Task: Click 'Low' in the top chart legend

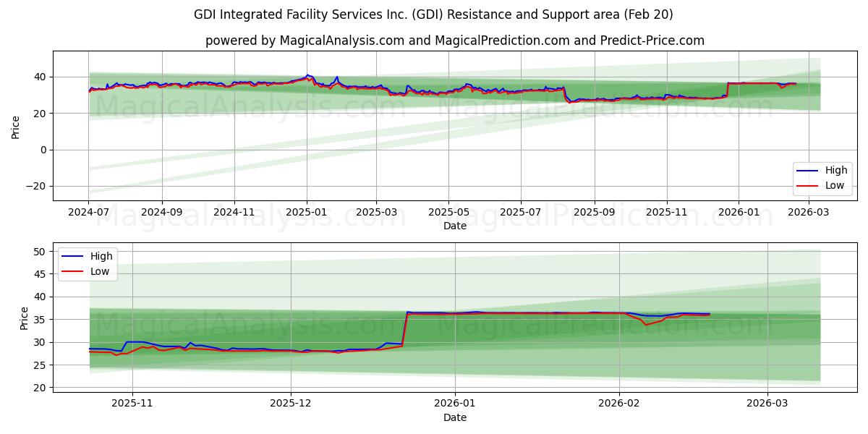Action: point(835,185)
